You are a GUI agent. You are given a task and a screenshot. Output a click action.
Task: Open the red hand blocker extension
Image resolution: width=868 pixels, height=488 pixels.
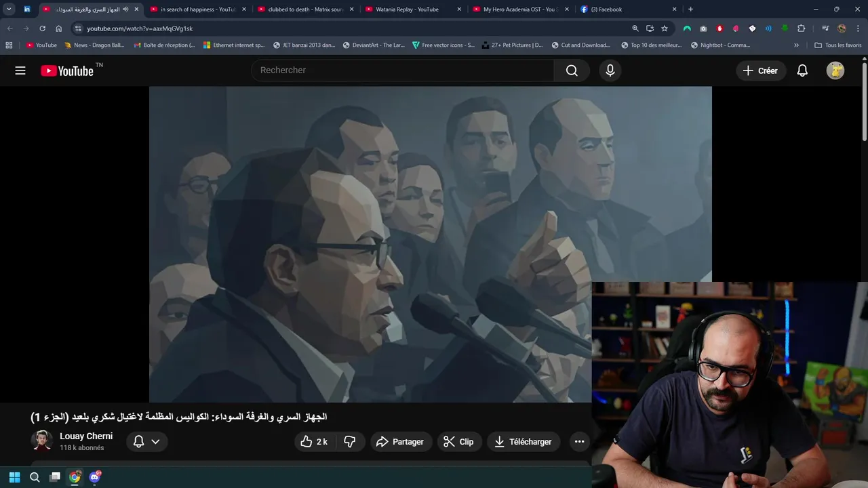point(719,28)
